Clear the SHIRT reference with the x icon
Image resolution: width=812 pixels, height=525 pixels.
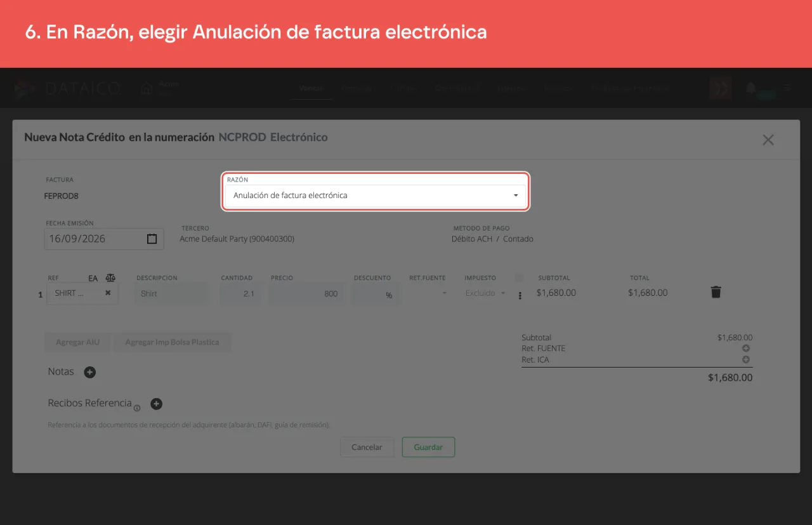pyautogui.click(x=108, y=293)
